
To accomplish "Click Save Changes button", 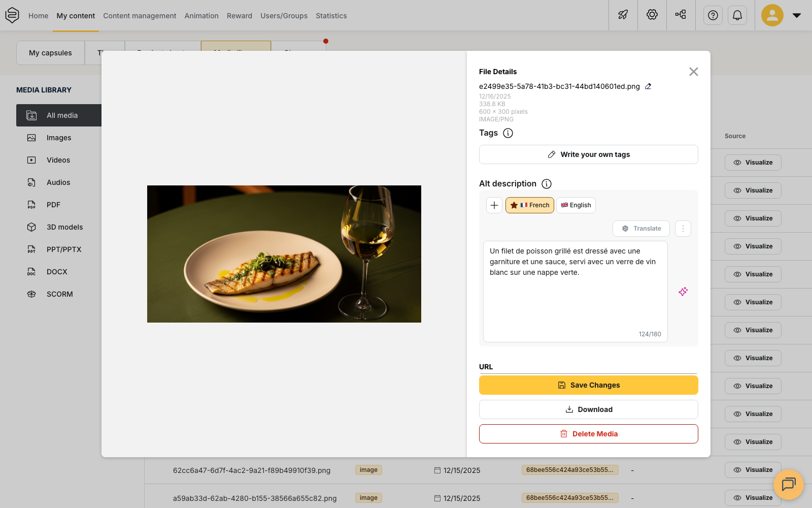I will coord(589,385).
